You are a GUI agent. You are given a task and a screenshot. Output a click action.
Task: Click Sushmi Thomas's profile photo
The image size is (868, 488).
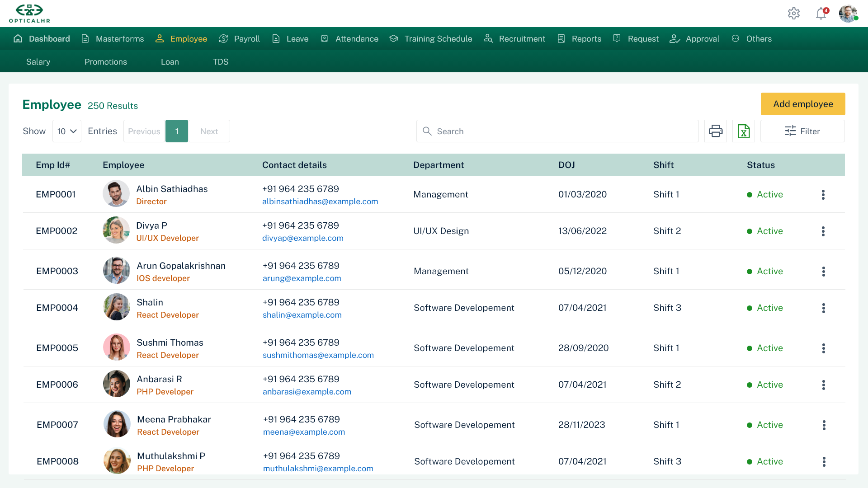[x=117, y=347]
